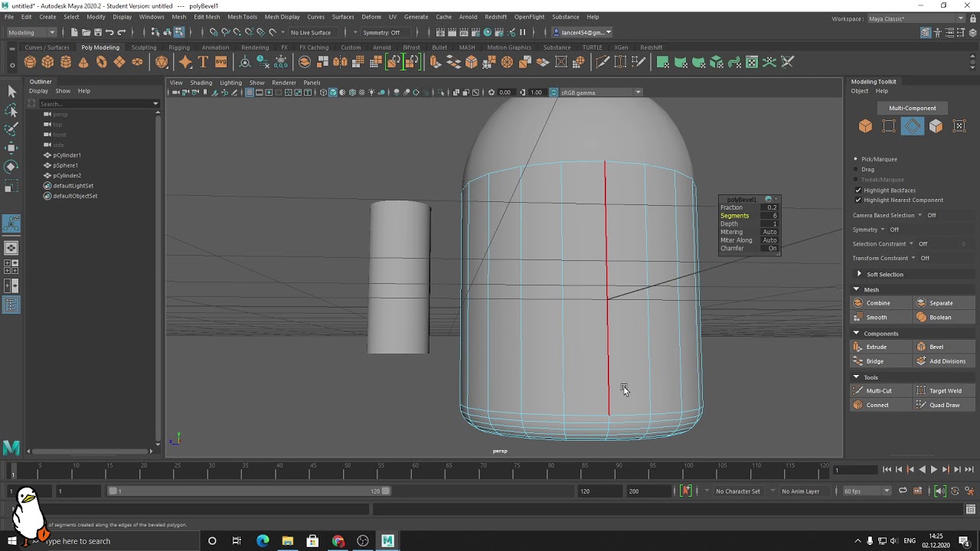Expand the Soft Selection section

(859, 274)
